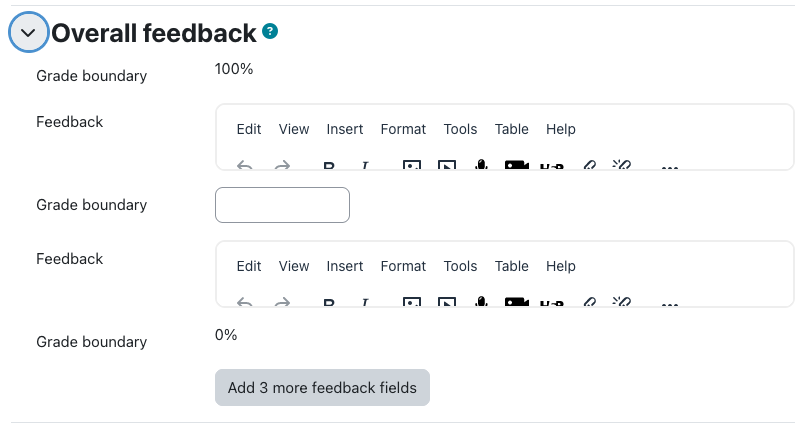Open Table menu in second feedback editor

[x=511, y=266]
